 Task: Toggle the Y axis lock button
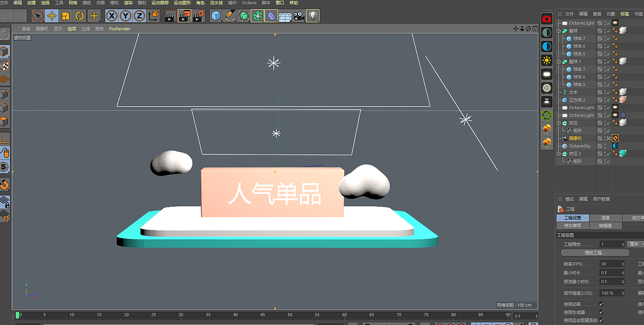coord(126,16)
